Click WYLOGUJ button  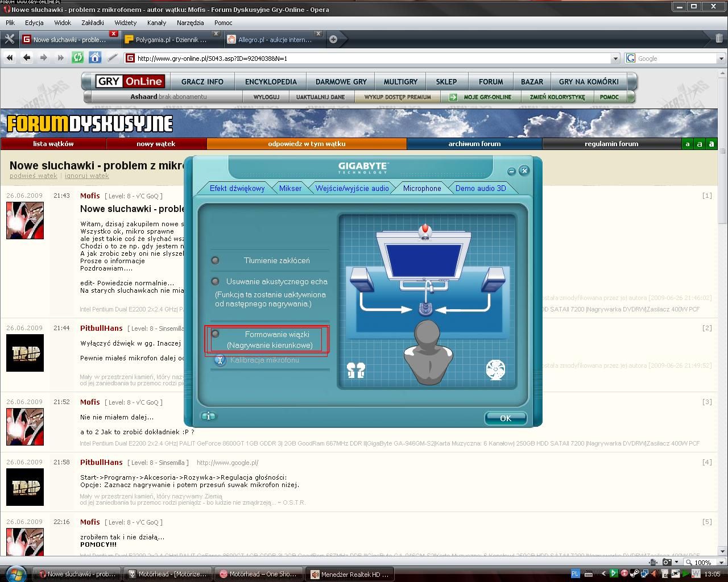tap(266, 97)
